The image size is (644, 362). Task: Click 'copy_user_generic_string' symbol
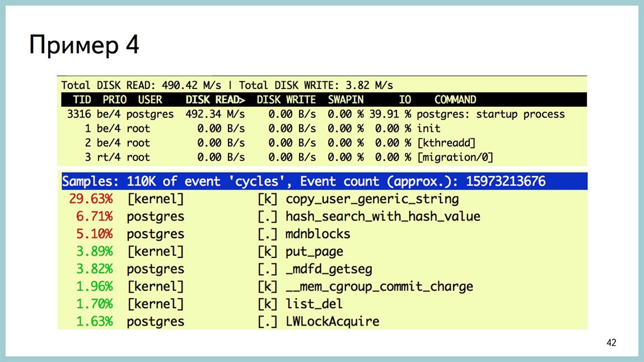[x=372, y=199]
